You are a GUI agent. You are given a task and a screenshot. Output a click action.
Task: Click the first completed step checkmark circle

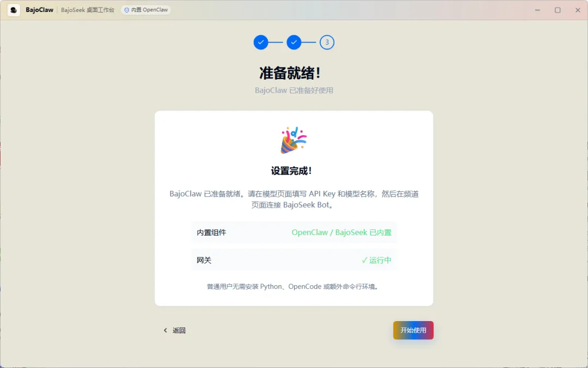tap(261, 43)
